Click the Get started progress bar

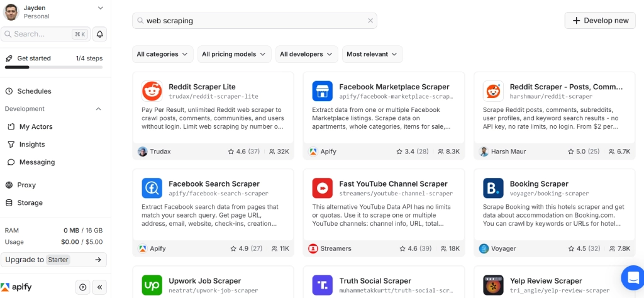point(54,67)
